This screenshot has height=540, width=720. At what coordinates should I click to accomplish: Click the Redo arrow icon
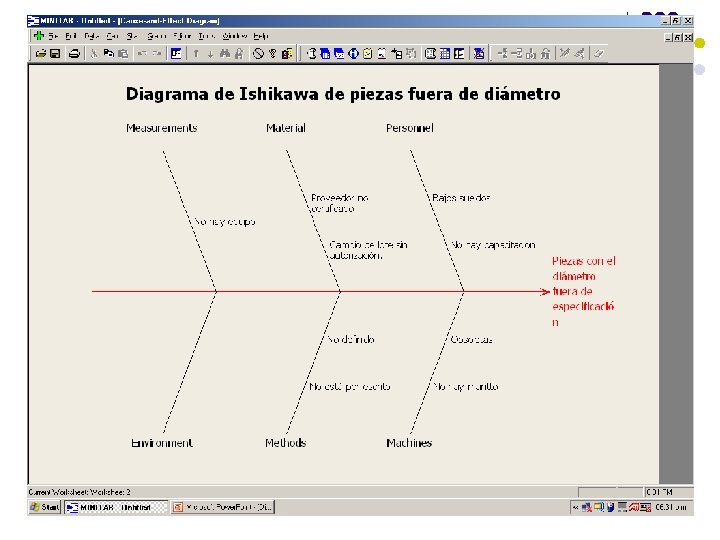pyautogui.click(x=157, y=54)
